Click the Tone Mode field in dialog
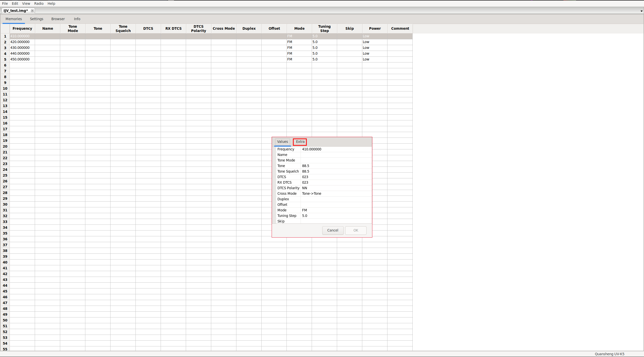The image size is (644, 357). click(336, 160)
